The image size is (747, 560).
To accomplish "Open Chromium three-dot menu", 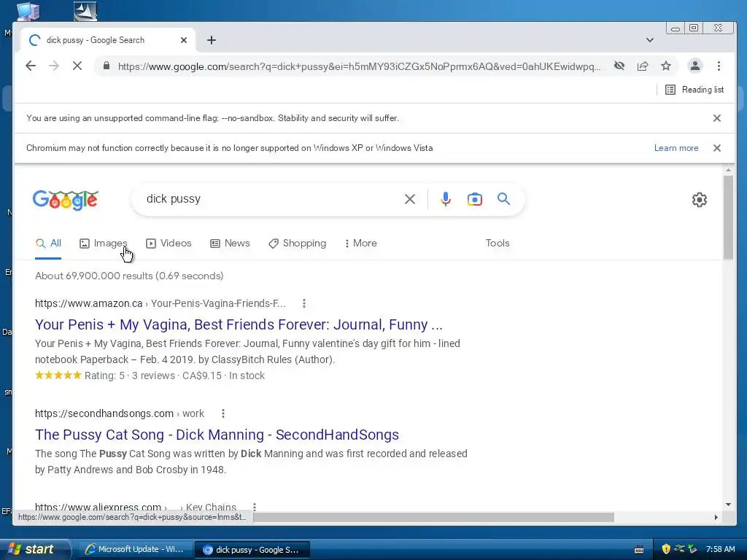I will click(719, 66).
